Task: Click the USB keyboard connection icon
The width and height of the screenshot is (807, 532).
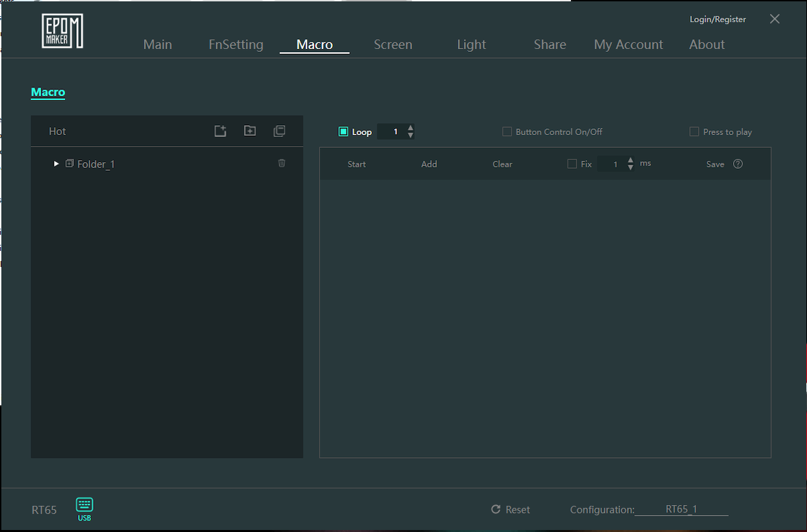Action: (85, 505)
